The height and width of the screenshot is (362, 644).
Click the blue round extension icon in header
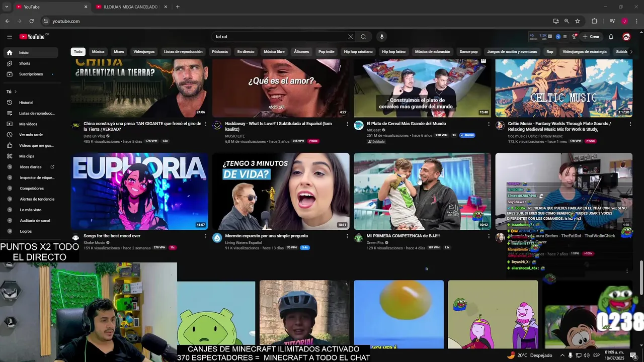[558, 37]
